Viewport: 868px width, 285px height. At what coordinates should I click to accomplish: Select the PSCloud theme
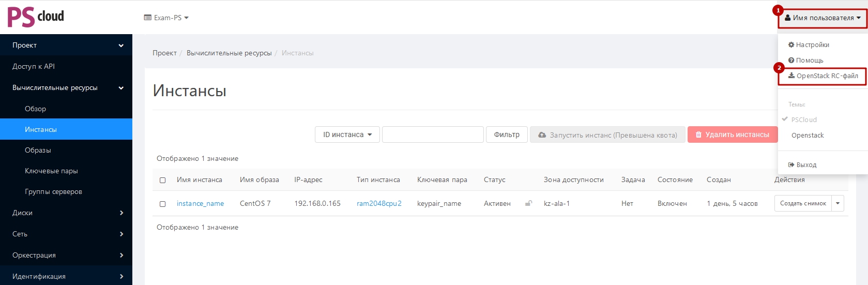[x=822, y=119]
